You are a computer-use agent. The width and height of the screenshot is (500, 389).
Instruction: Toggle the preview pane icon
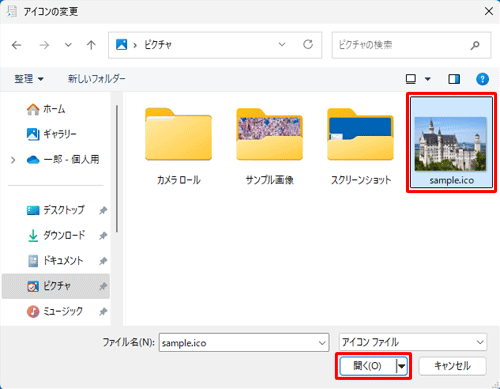click(454, 79)
